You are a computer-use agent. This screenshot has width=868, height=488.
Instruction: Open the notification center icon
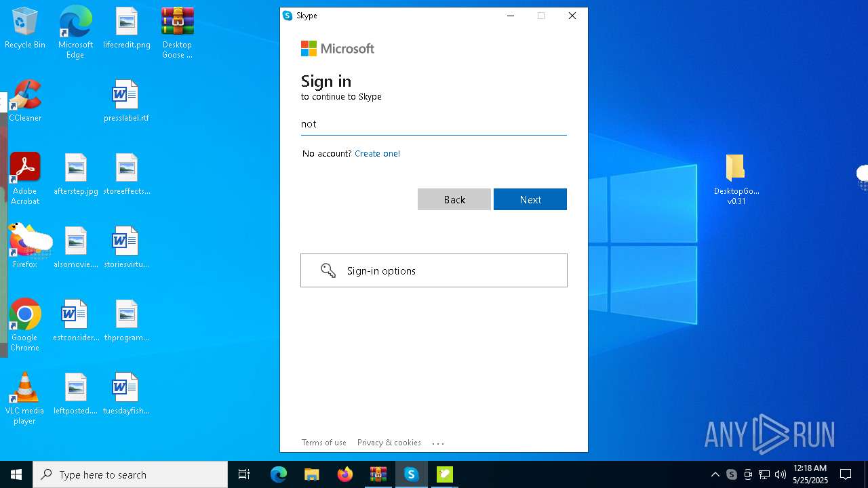(846, 474)
